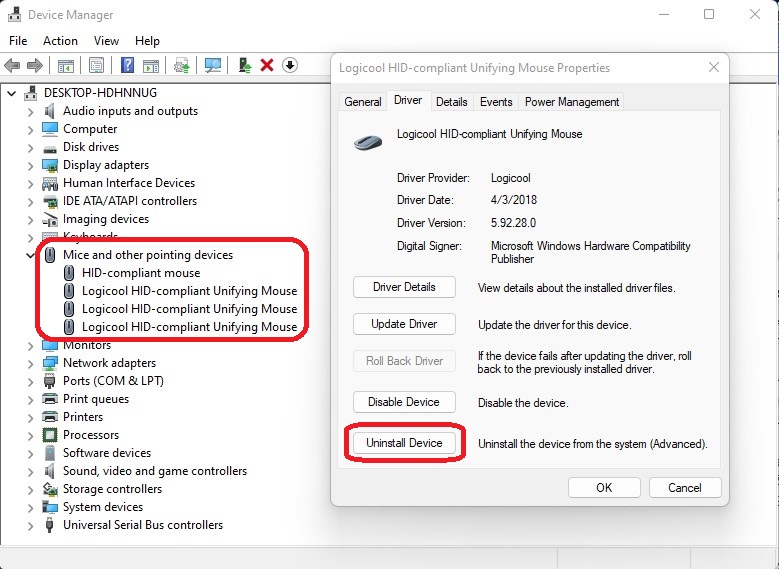The width and height of the screenshot is (779, 569).
Task: Click the Audio inputs and outputs speaker icon
Action: click(50, 111)
